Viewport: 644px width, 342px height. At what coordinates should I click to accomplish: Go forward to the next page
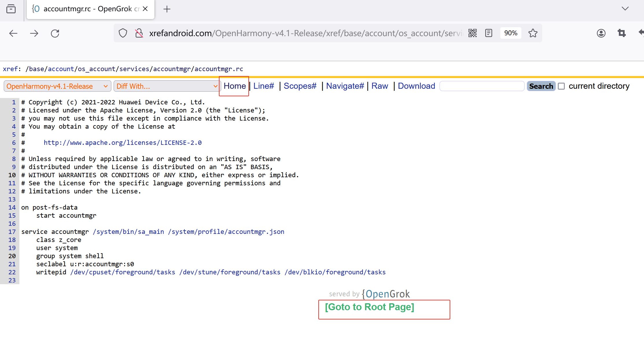[34, 33]
